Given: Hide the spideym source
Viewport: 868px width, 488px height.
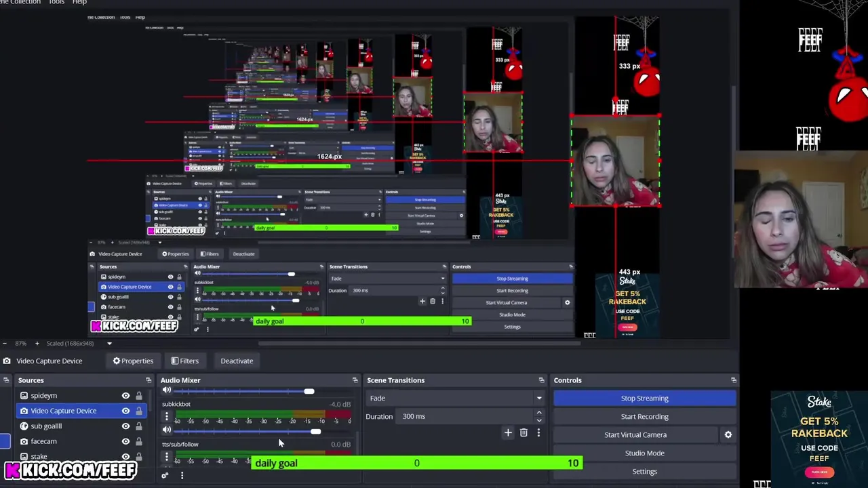Looking at the screenshot, I should click(125, 396).
